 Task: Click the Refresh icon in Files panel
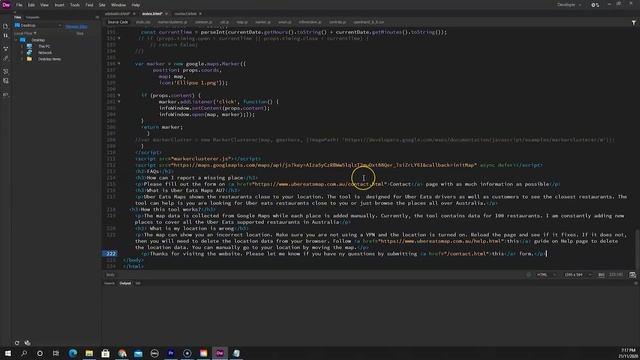(x=17, y=343)
